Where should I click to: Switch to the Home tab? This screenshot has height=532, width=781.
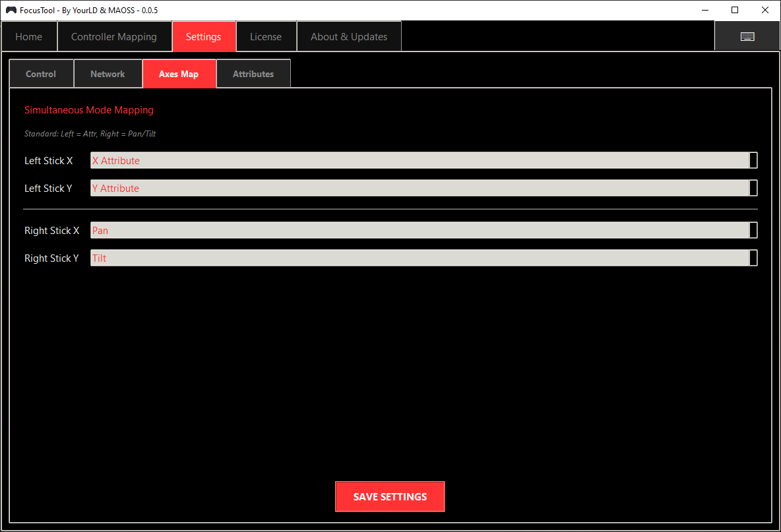29,36
